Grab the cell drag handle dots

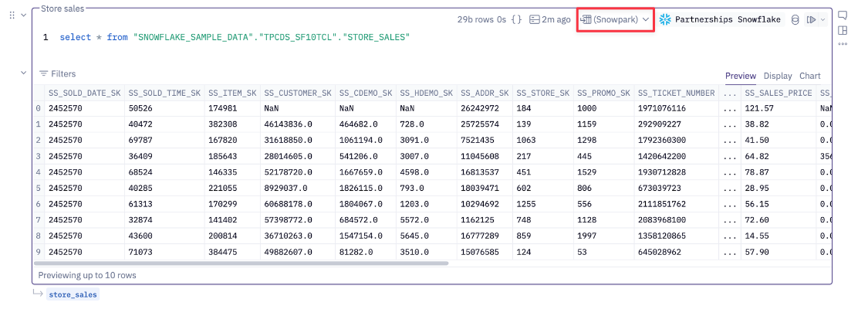(x=12, y=15)
